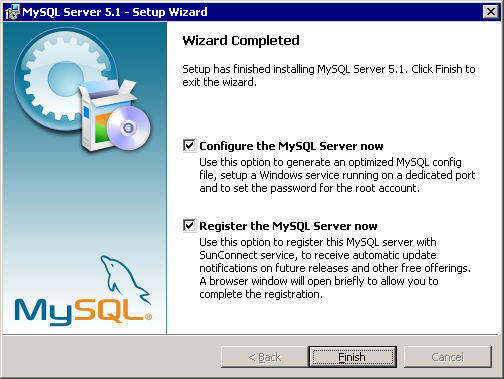
Task: Click the 'MySQL Server 5.1 - Setup Wizard' title text
Action: pyautogui.click(x=115, y=12)
